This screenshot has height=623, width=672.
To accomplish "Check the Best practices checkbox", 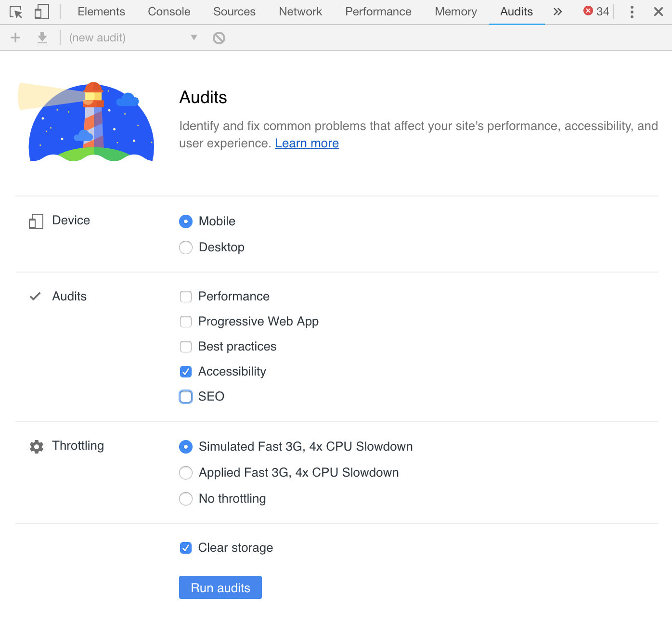I will [186, 347].
